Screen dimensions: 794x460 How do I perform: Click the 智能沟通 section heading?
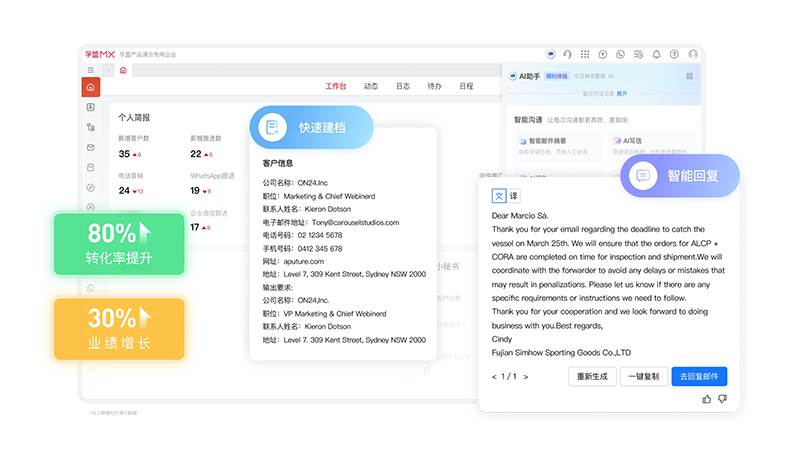pyautogui.click(x=528, y=120)
